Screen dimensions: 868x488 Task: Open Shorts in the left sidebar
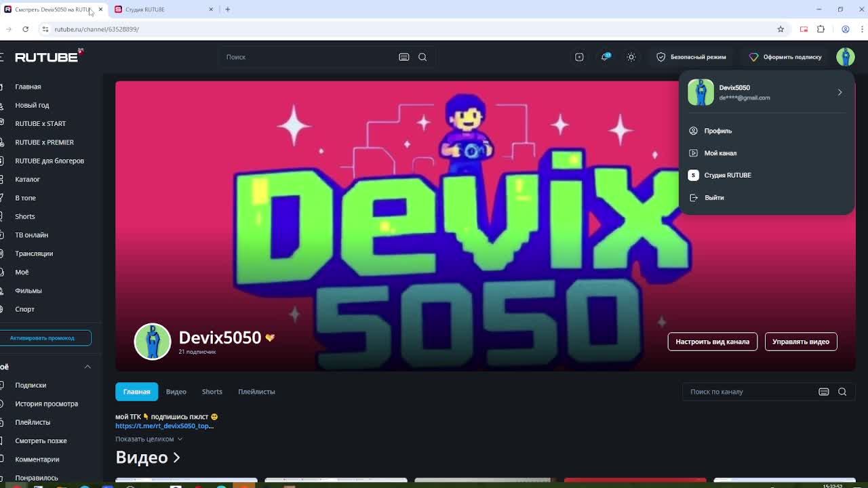pos(25,216)
